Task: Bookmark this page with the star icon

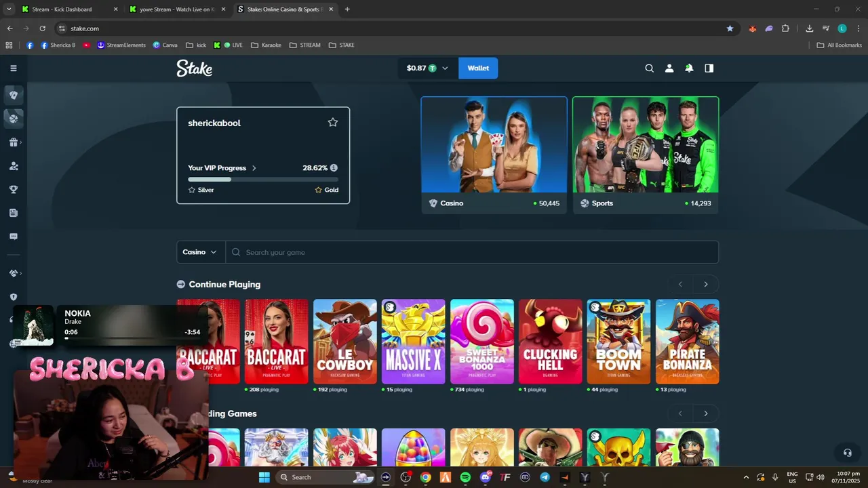Action: pyautogui.click(x=730, y=28)
